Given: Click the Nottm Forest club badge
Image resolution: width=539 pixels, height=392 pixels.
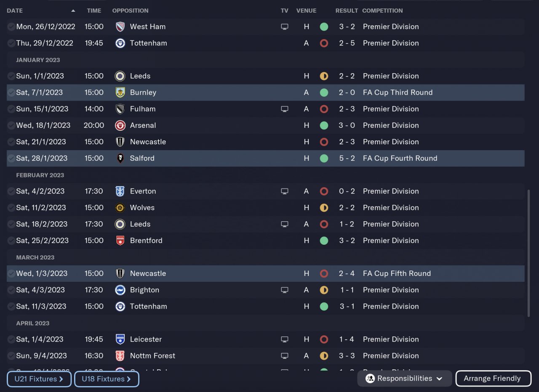Looking at the screenshot, I should (120, 356).
